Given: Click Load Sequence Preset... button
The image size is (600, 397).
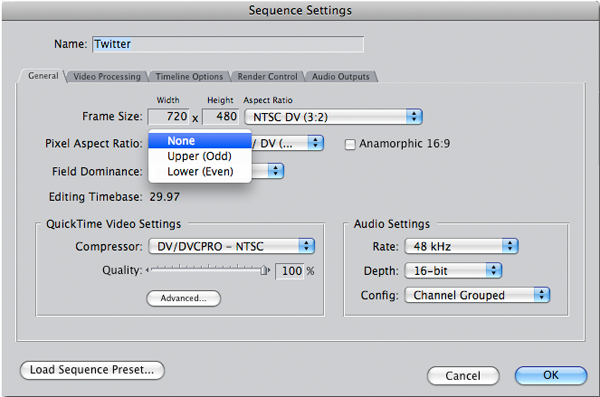Looking at the screenshot, I should pos(92,370).
